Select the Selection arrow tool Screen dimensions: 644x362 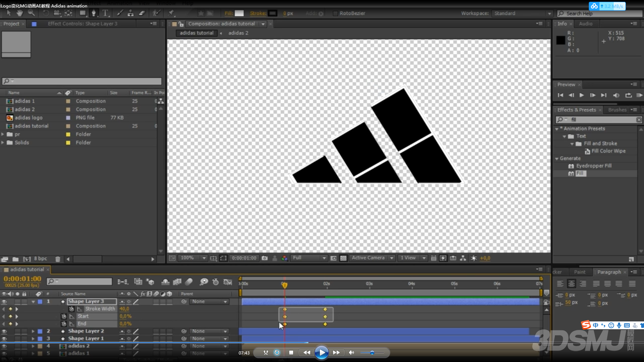(x=9, y=13)
